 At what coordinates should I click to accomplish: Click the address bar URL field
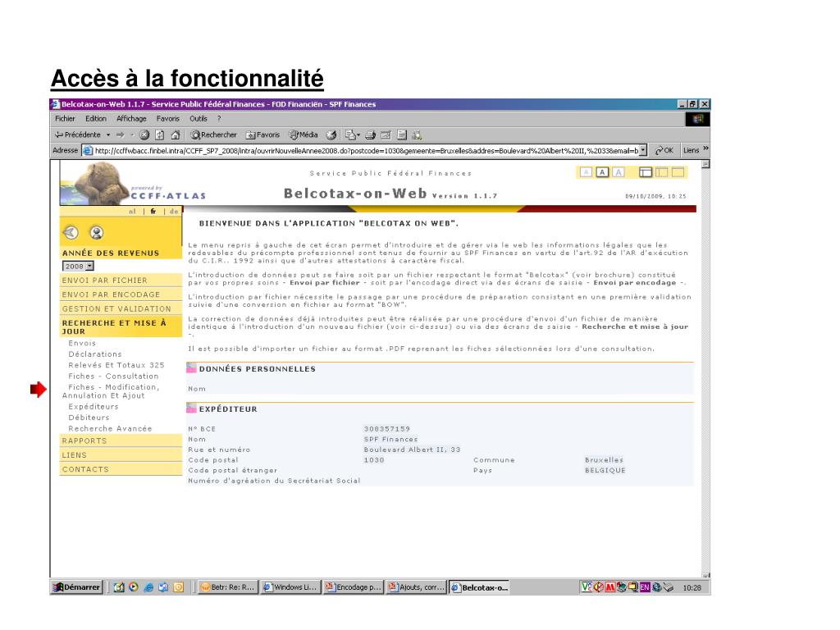click(x=361, y=151)
